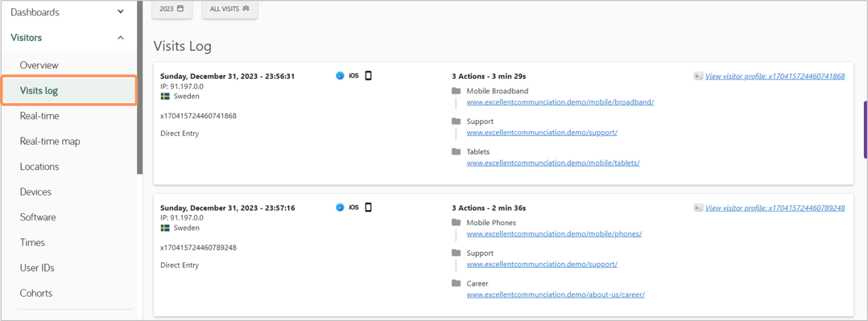Open the /mobile/tablets/ URL link

click(x=553, y=163)
